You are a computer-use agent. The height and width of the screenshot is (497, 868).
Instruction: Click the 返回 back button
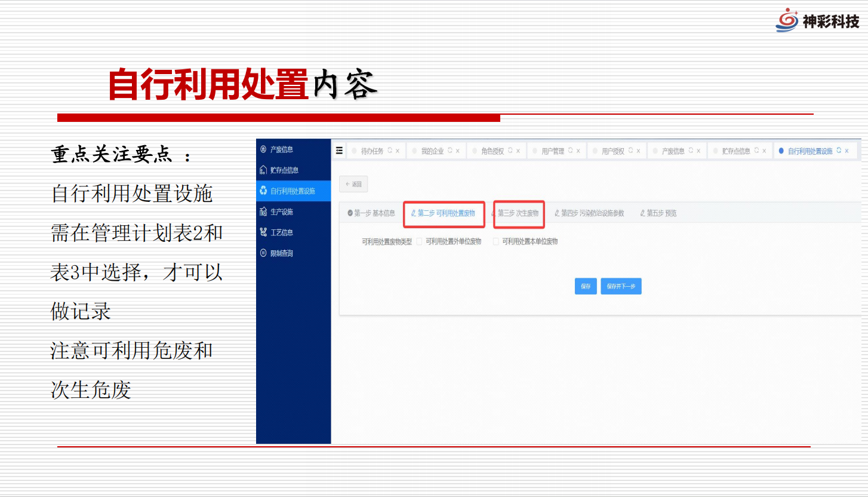353,184
